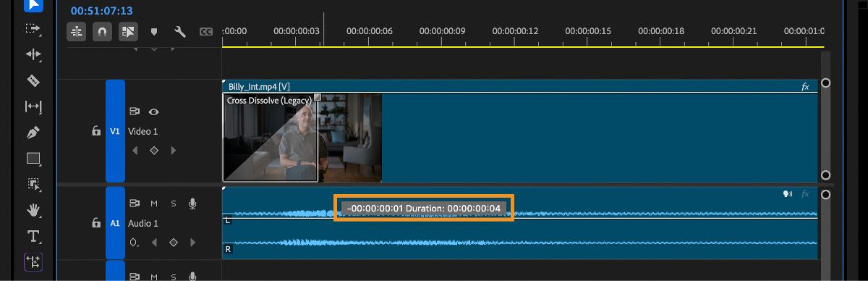Click the audio tracks vertical scrollbar handle
Screen dimensions: 868x281
tap(826, 194)
